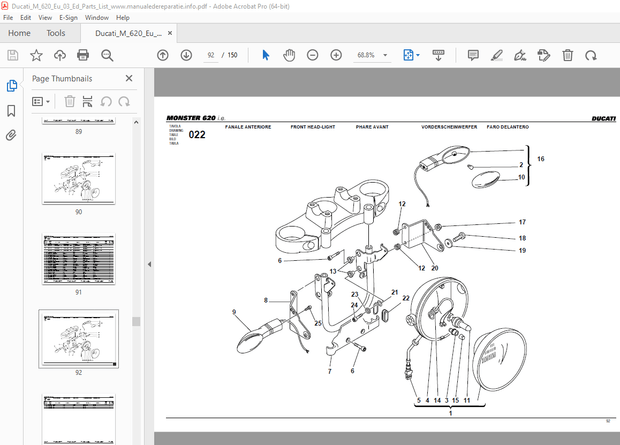Zoom out with minus icon
The width and height of the screenshot is (620, 445).
[x=312, y=55]
